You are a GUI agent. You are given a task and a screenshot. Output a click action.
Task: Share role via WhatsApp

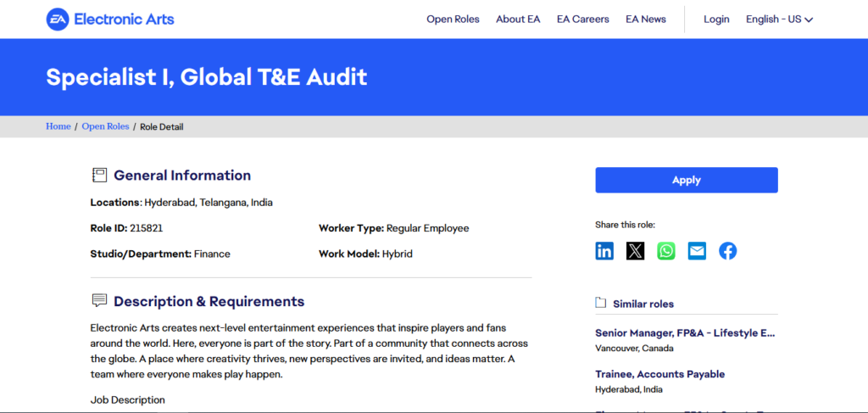pyautogui.click(x=666, y=251)
